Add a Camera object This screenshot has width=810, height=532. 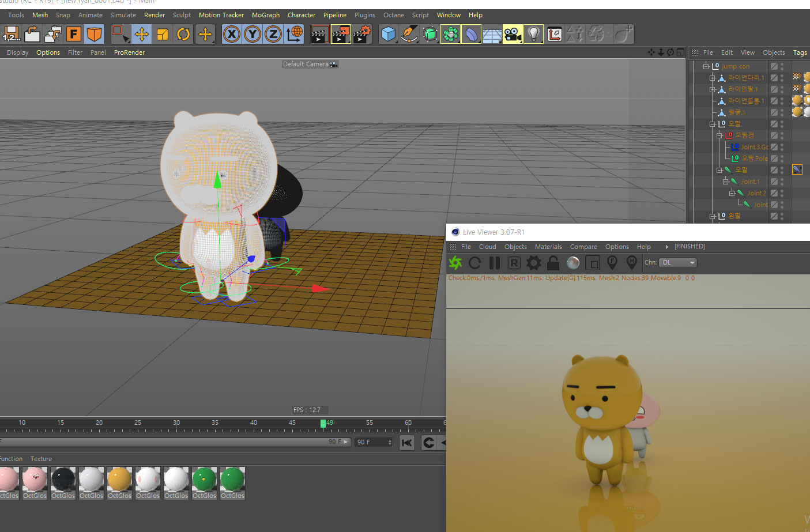coord(513,35)
